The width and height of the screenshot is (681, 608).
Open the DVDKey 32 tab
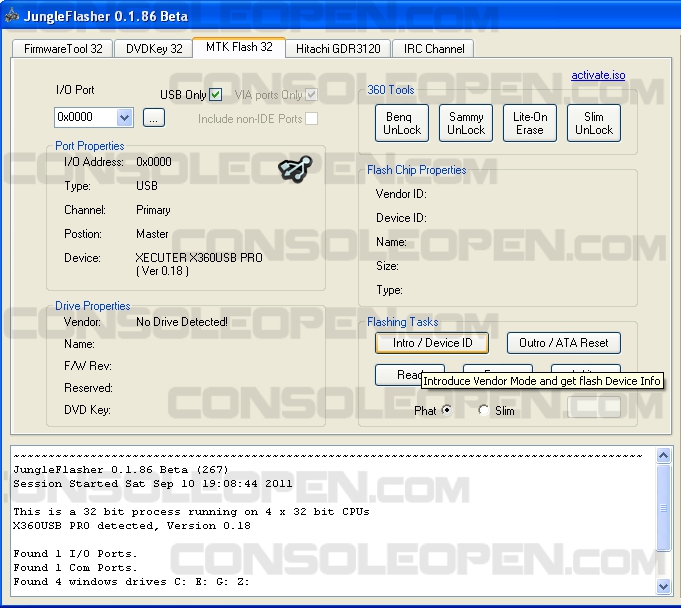click(x=154, y=49)
